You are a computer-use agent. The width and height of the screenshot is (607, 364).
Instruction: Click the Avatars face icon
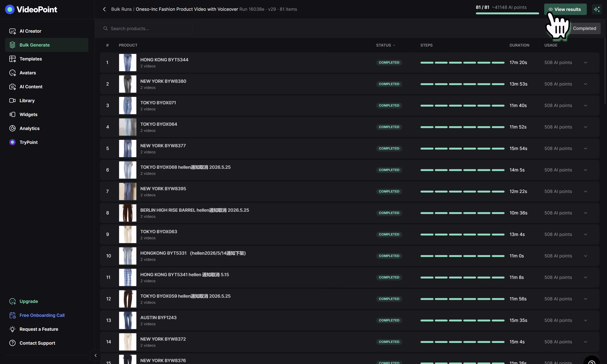(12, 73)
